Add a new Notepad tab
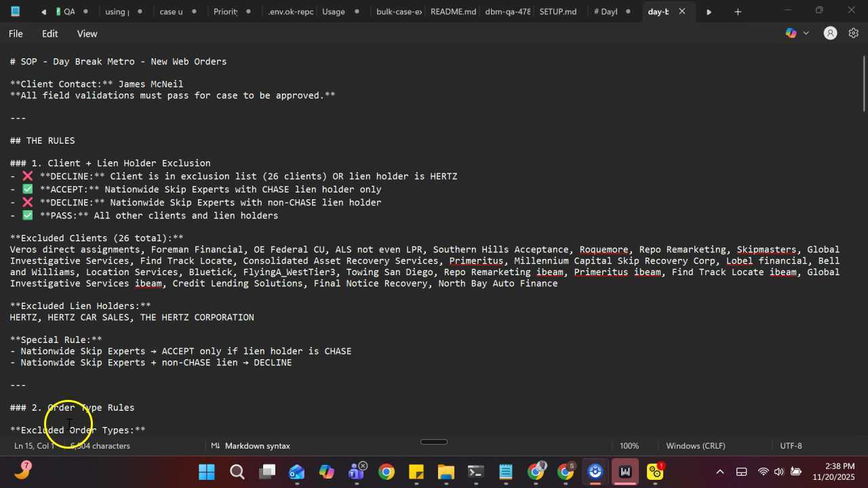This screenshot has height=488, width=868. 738,12
